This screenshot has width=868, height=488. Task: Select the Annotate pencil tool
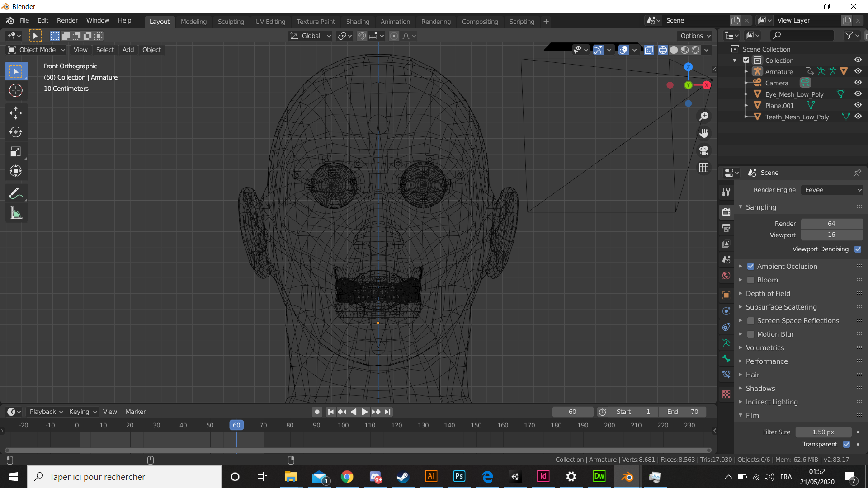pyautogui.click(x=16, y=194)
